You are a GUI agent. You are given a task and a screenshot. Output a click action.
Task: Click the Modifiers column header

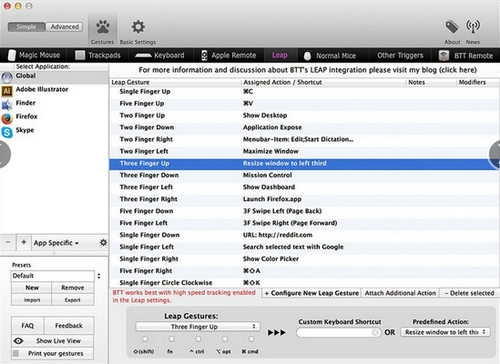pos(477,82)
